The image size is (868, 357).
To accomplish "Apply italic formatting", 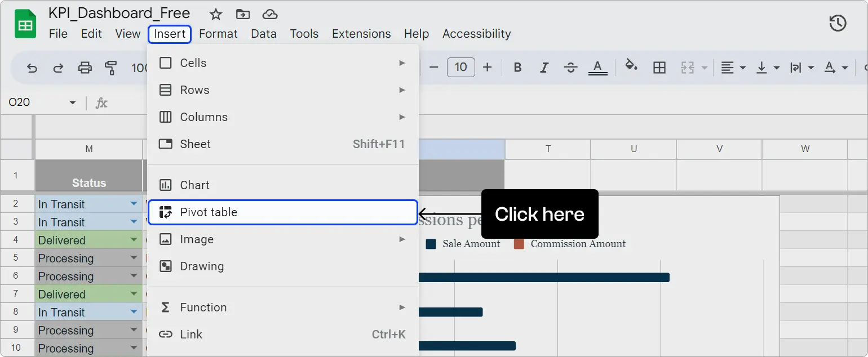I will 544,68.
